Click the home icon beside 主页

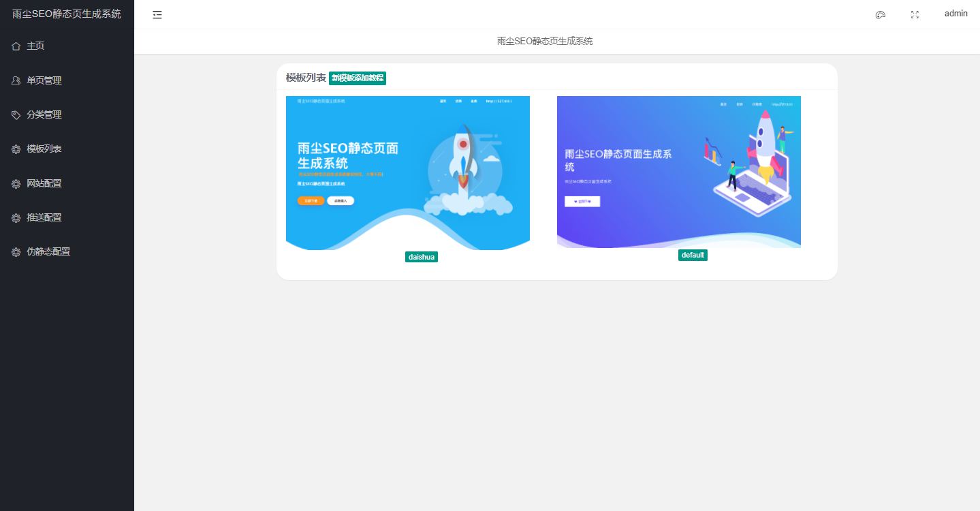(16, 46)
